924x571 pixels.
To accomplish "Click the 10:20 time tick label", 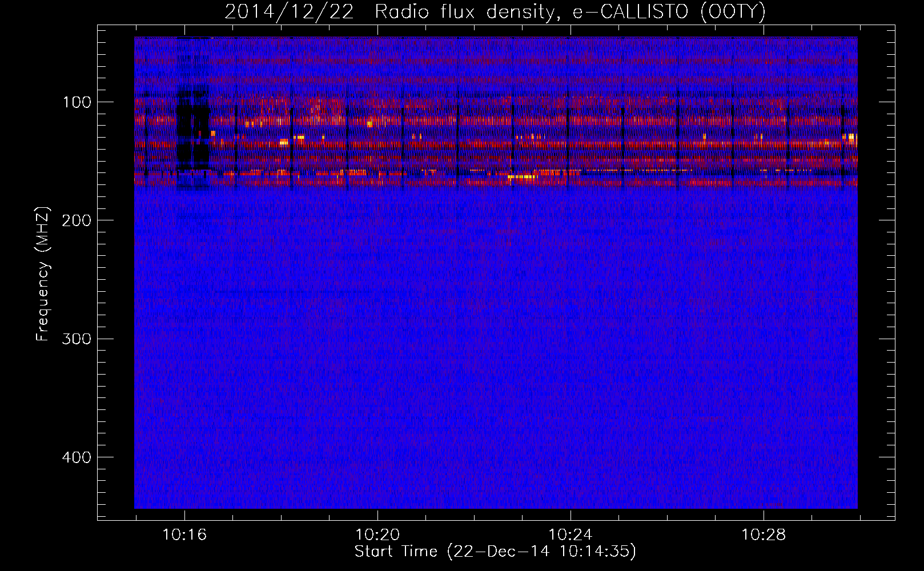I will click(377, 535).
